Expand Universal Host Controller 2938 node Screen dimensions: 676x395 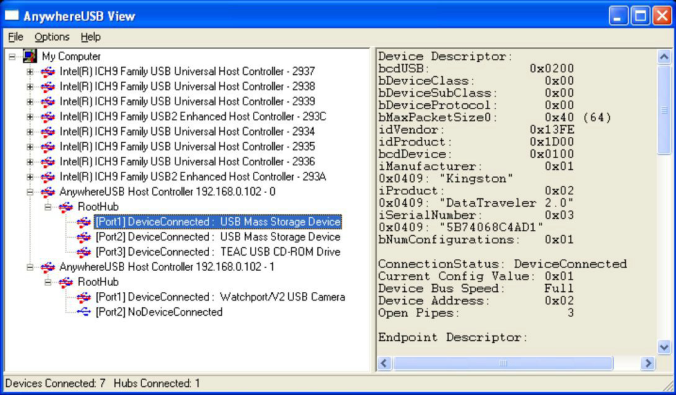click(30, 87)
